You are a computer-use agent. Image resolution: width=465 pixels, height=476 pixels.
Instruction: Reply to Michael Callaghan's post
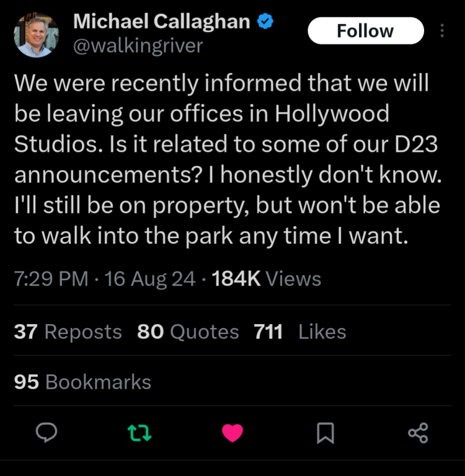46,433
